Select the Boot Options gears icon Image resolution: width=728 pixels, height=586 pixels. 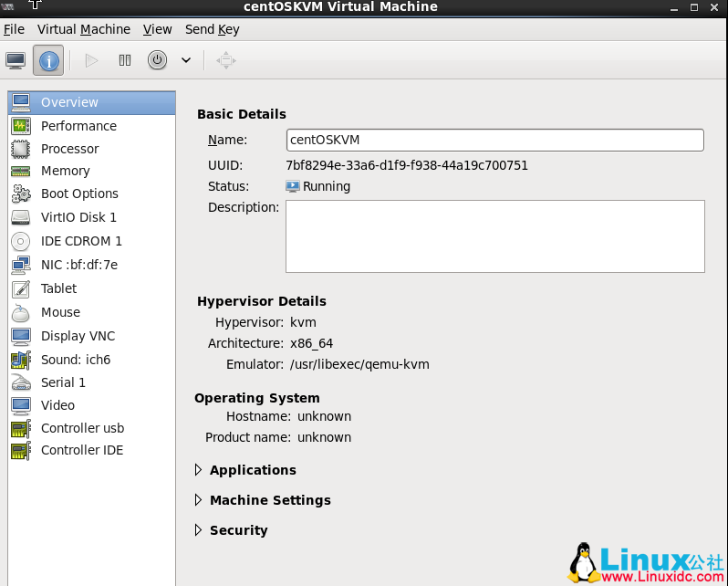(x=21, y=194)
